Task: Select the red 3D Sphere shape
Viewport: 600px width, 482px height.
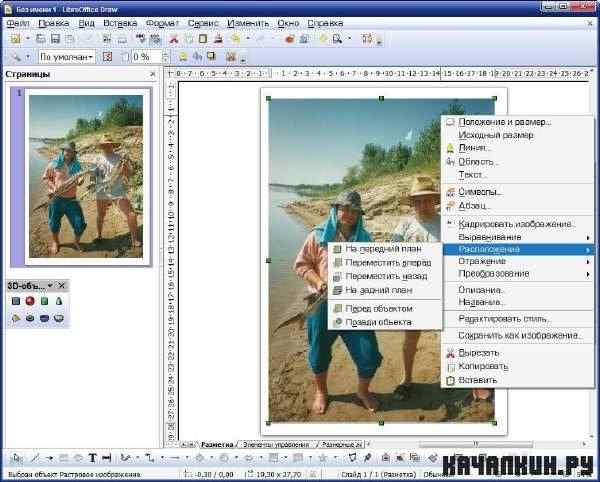Action: (x=30, y=301)
